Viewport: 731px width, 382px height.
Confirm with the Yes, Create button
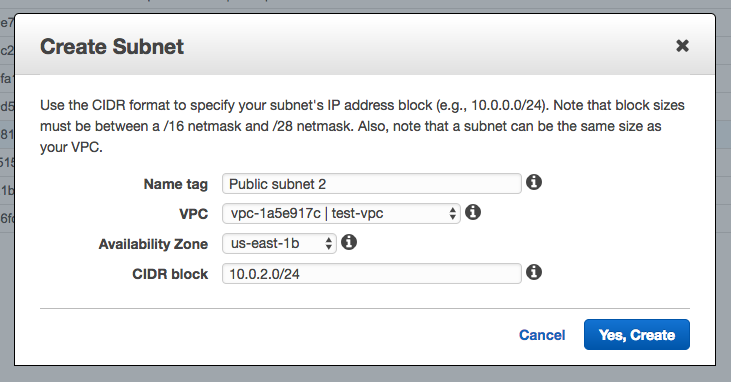[636, 334]
